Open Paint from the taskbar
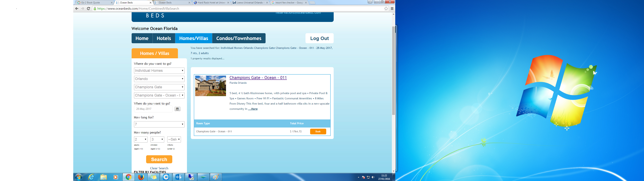Viewport: 644px width, 181px height. tap(216, 177)
